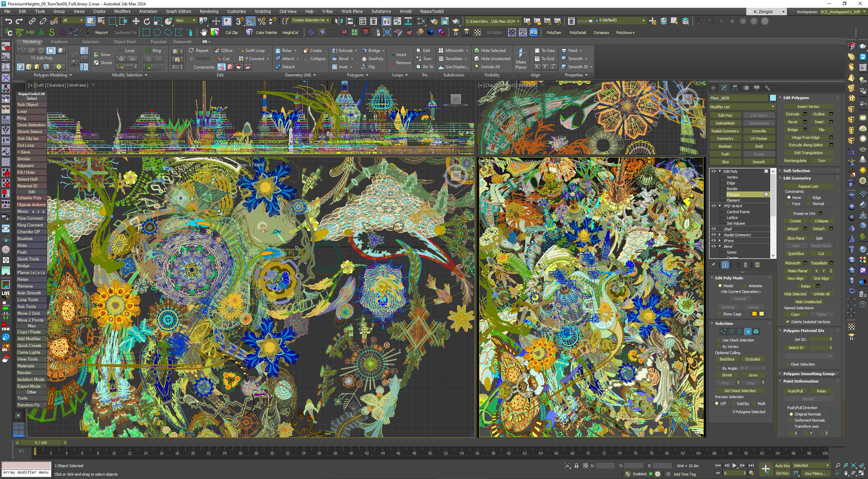The height and width of the screenshot is (479, 868).
Task: Select Face constraint radio button
Action: 789,204
